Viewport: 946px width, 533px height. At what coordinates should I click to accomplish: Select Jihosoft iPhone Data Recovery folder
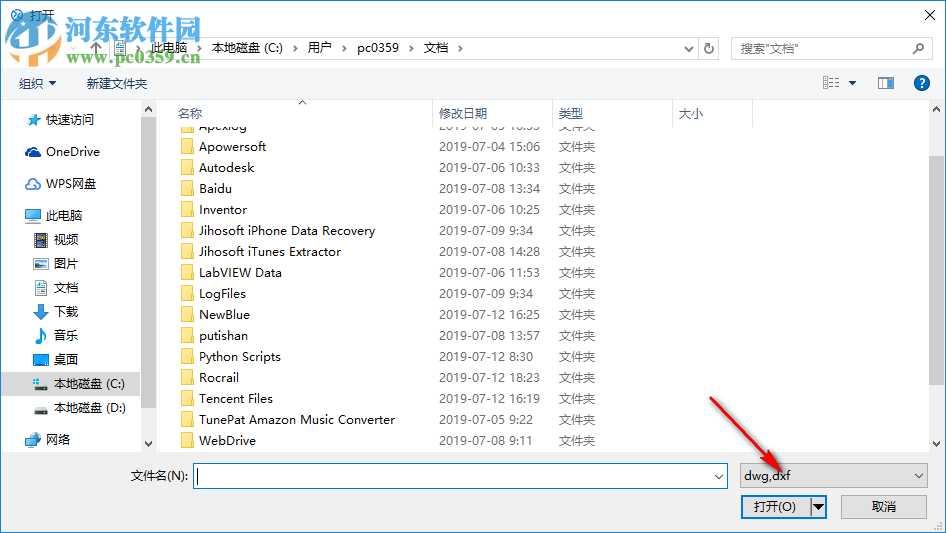pyautogui.click(x=287, y=231)
